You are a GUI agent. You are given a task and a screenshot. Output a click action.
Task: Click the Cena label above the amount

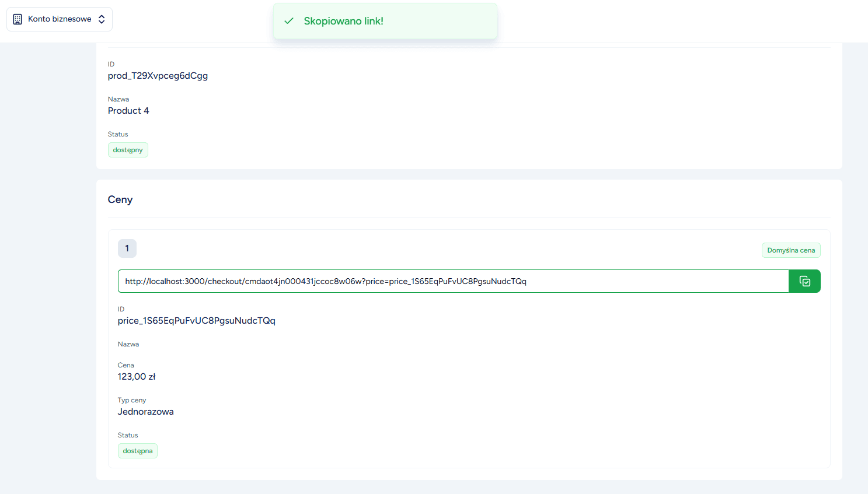[126, 365]
